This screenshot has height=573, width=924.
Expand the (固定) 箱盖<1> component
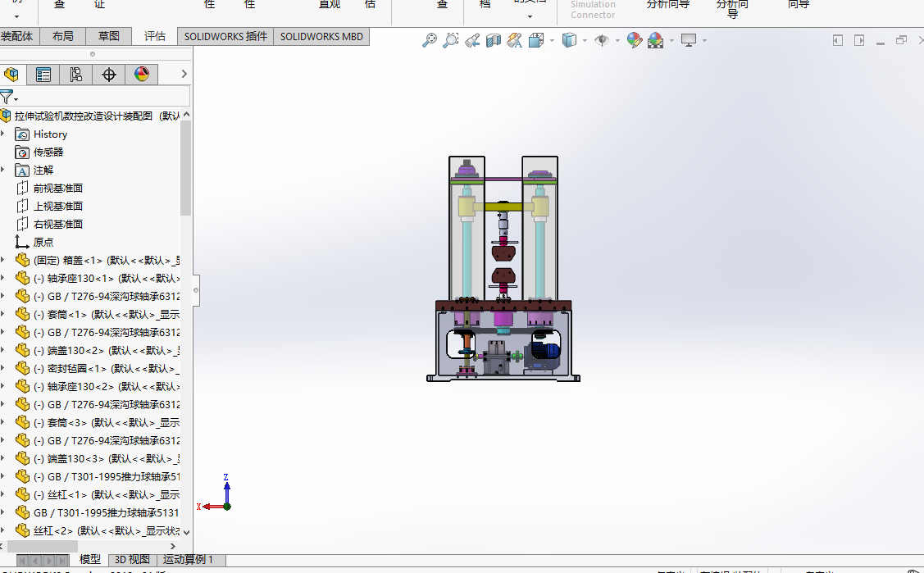tap(3, 261)
